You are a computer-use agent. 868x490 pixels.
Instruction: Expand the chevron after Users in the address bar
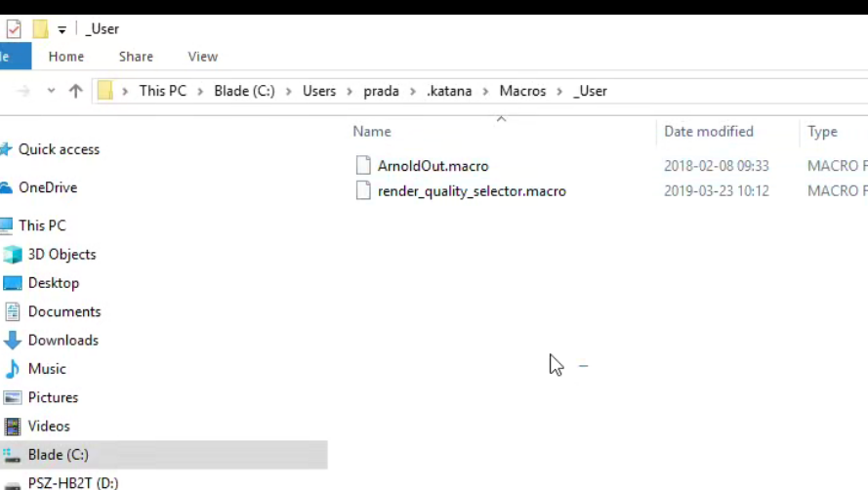(350, 91)
